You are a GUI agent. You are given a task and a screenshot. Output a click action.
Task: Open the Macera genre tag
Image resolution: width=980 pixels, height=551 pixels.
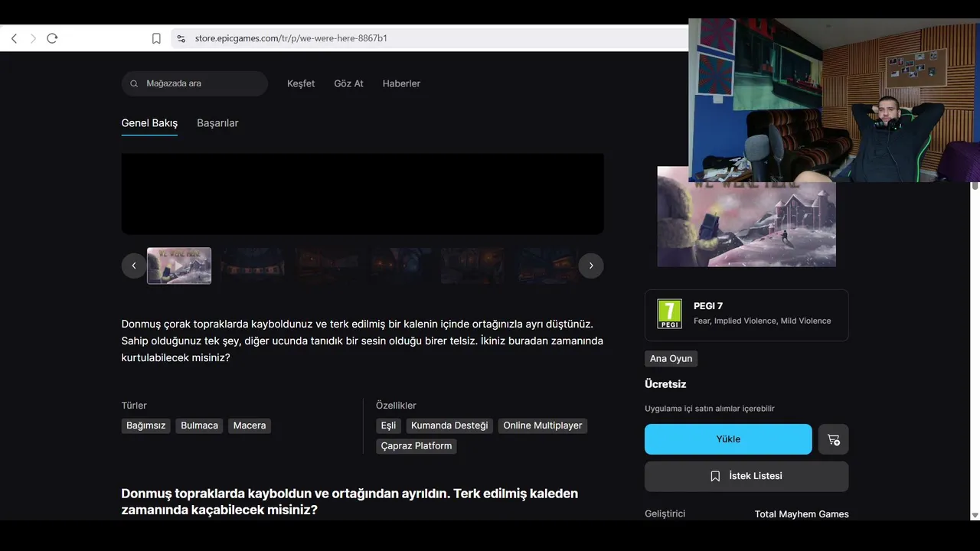tap(250, 425)
